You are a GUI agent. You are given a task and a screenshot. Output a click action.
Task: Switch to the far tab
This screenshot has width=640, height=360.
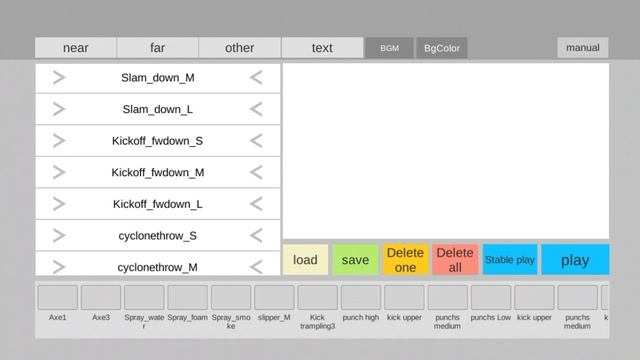[158, 48]
